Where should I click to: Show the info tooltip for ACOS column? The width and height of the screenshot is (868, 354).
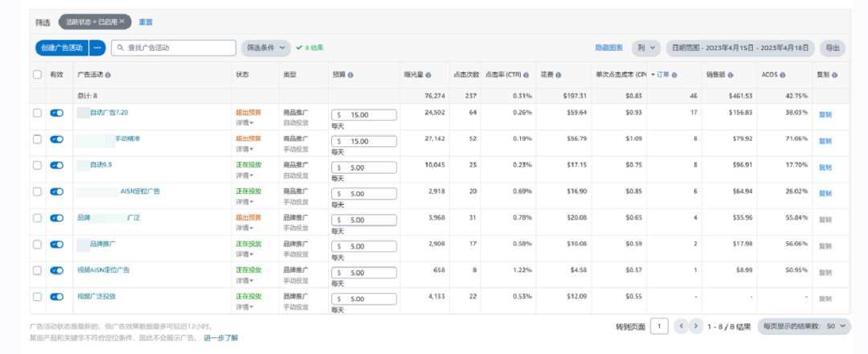(784, 75)
